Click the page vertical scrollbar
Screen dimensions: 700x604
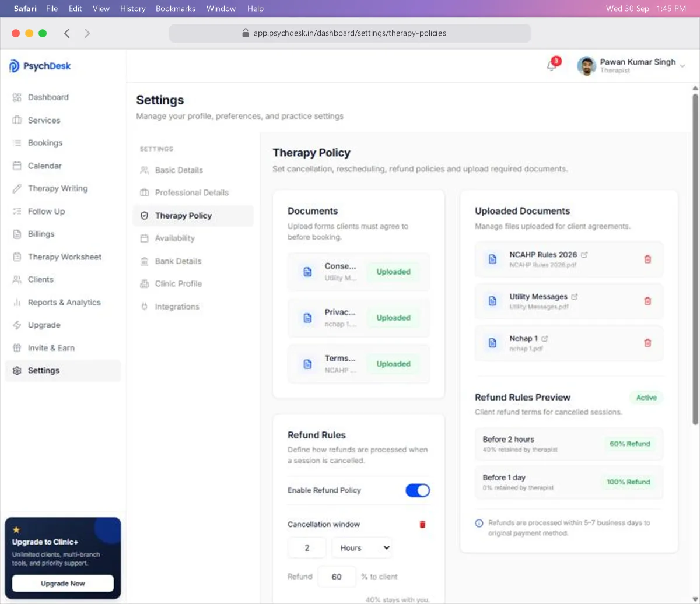point(695,259)
